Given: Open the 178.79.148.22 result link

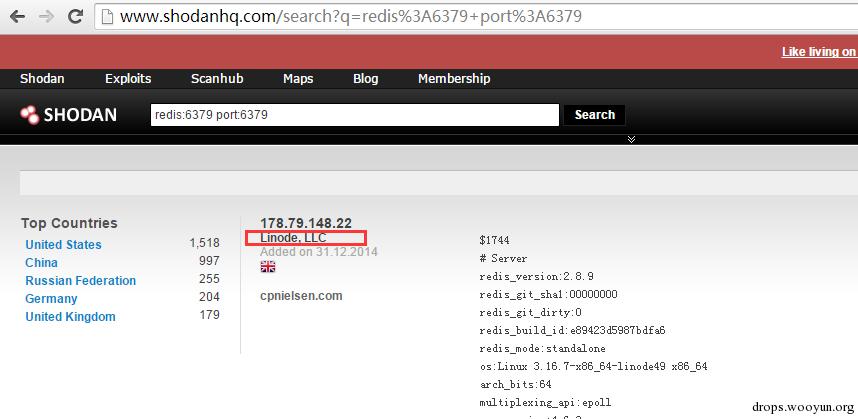Looking at the screenshot, I should (305, 223).
